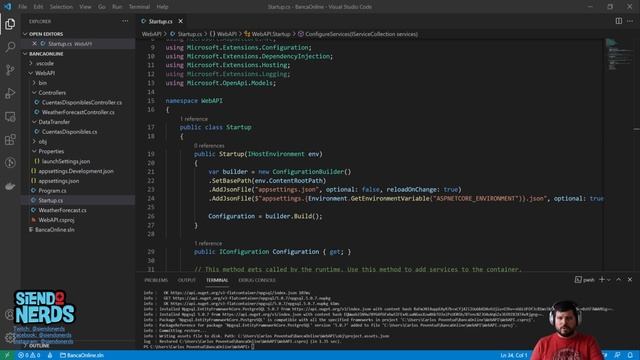
Task: Open the File menu
Action: coord(22,7)
